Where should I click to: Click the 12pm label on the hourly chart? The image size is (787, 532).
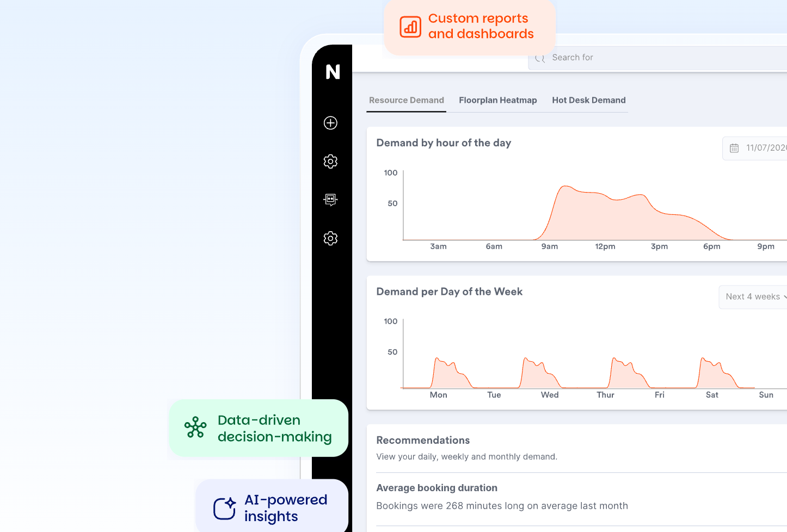click(605, 246)
